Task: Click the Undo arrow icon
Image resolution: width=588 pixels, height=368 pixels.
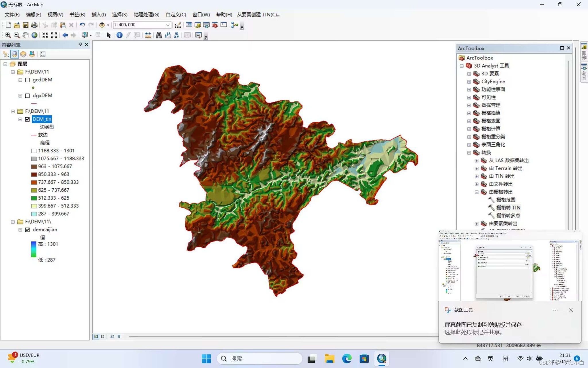Action: point(82,25)
